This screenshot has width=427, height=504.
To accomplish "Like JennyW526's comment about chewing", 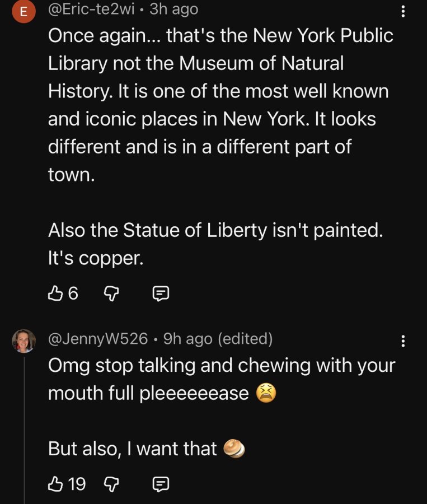I will tap(55, 484).
